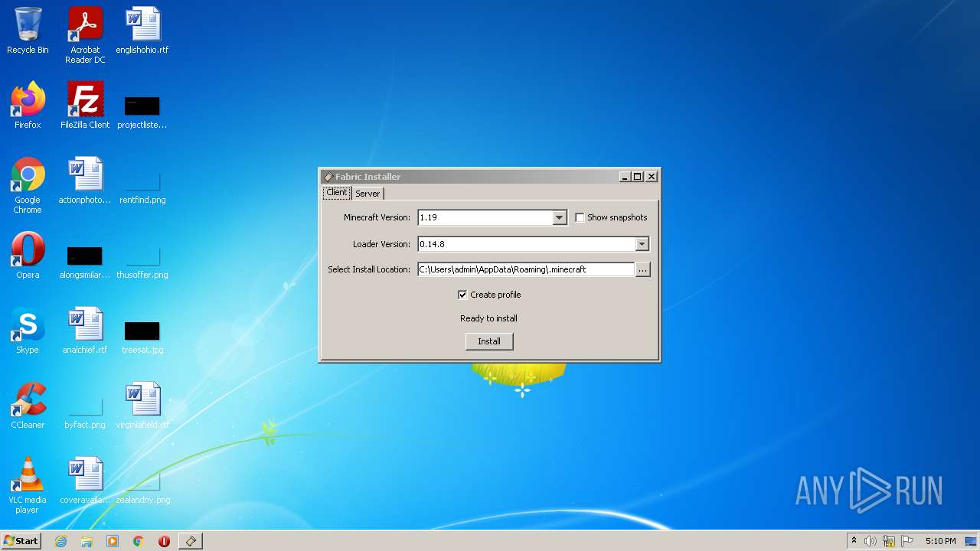
Task: Open the Start menu
Action: coord(21,541)
